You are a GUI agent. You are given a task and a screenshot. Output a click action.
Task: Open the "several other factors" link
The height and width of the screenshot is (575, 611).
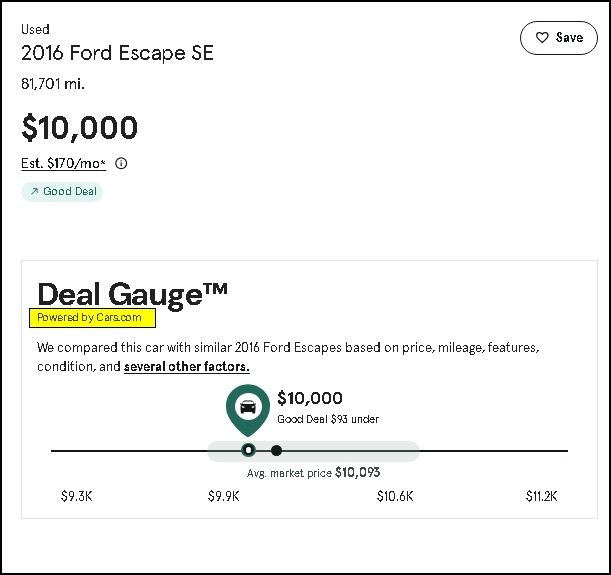186,367
